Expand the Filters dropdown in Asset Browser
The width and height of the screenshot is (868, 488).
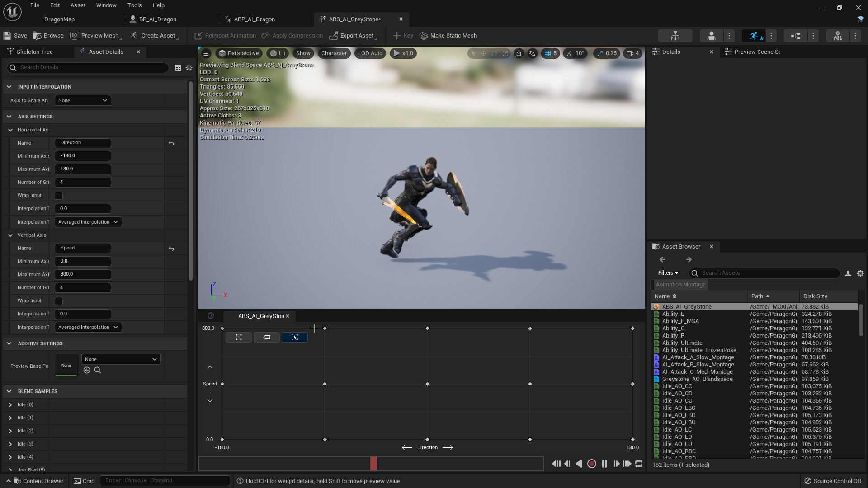[668, 273]
